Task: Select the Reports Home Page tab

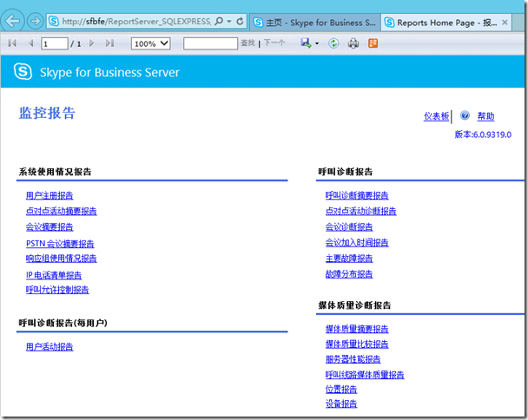Action: 441,23
